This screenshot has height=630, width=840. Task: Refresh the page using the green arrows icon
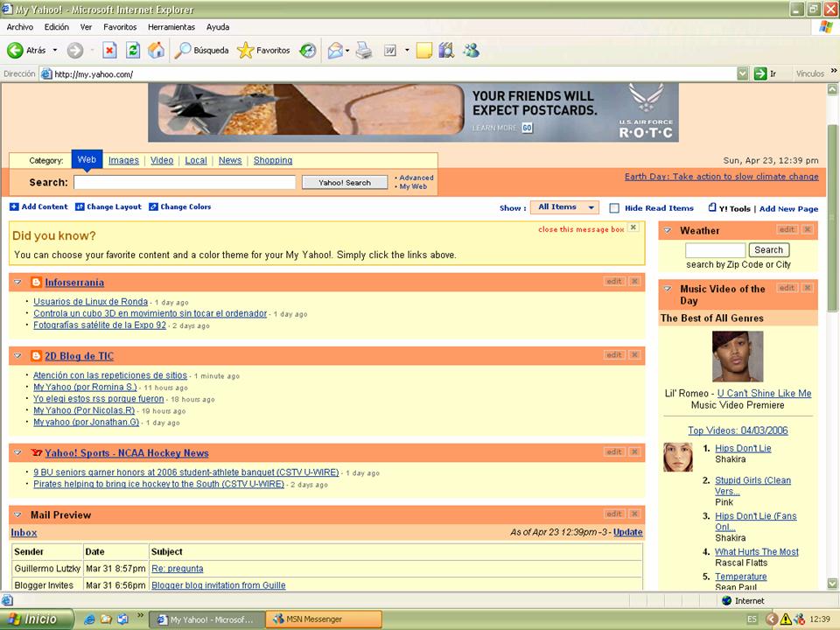pyautogui.click(x=133, y=51)
